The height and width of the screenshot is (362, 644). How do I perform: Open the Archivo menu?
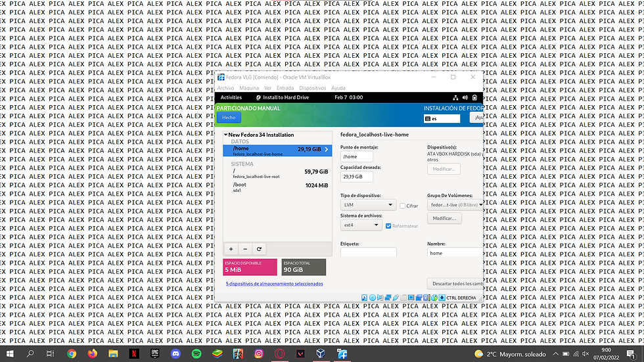225,88
